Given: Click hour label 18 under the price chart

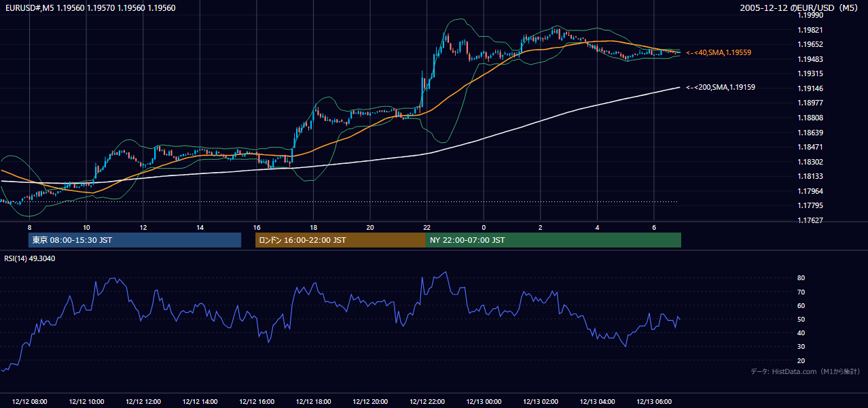Looking at the screenshot, I should (x=313, y=227).
